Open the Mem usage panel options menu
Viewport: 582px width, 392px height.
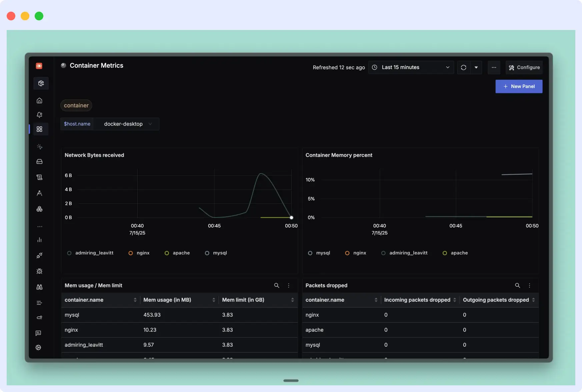(289, 285)
